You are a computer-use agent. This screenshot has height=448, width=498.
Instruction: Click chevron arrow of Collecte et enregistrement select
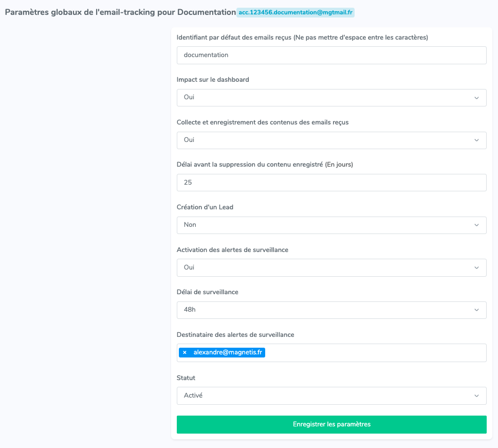pos(476,140)
